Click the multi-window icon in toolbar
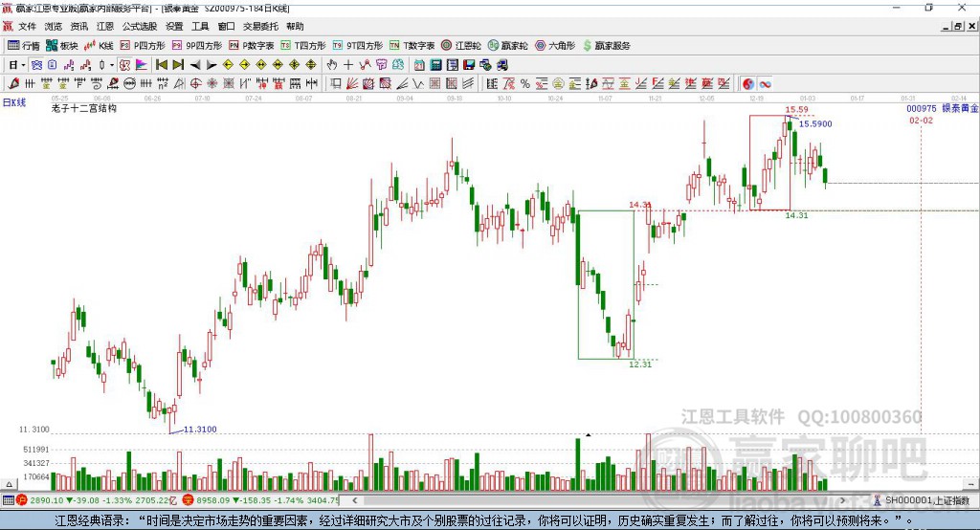Screen dimensions: 980x530 pyautogui.click(x=485, y=65)
